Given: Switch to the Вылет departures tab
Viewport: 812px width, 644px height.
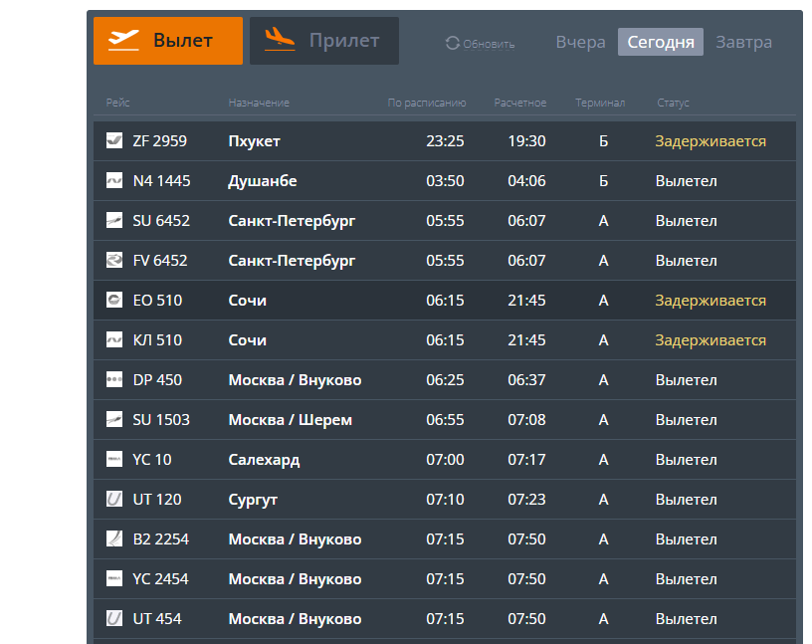Looking at the screenshot, I should (x=168, y=41).
